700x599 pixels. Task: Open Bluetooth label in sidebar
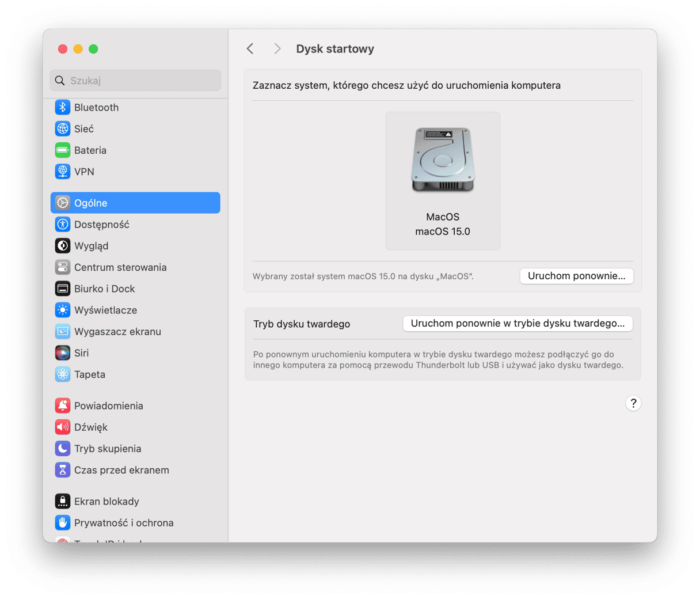point(96,108)
